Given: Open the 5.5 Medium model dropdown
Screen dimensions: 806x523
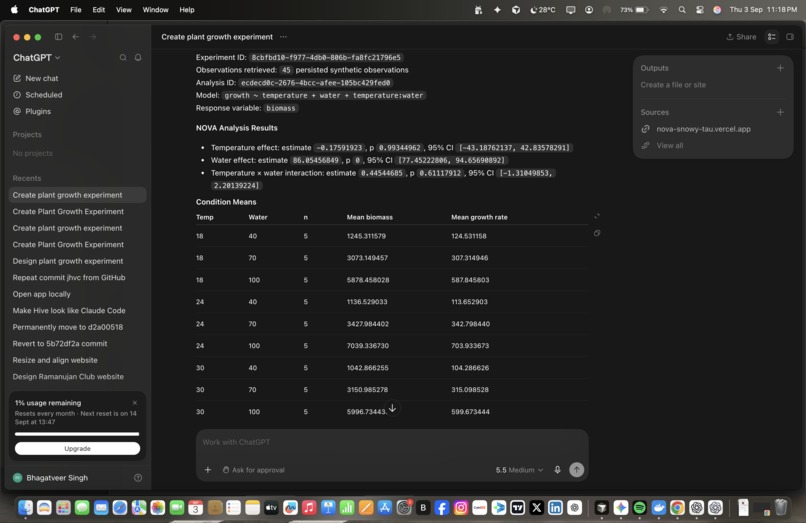Looking at the screenshot, I should 519,470.
